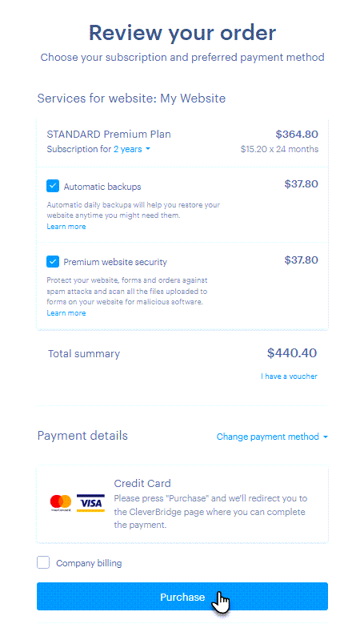This screenshot has height=632, width=364.
Task: Open the 2 years subscription dropdown
Action: [132, 149]
